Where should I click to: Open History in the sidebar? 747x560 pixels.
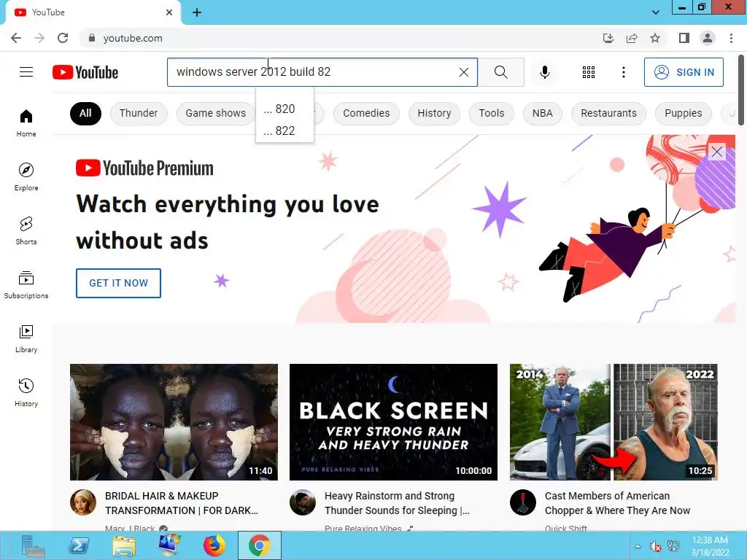[x=26, y=392]
